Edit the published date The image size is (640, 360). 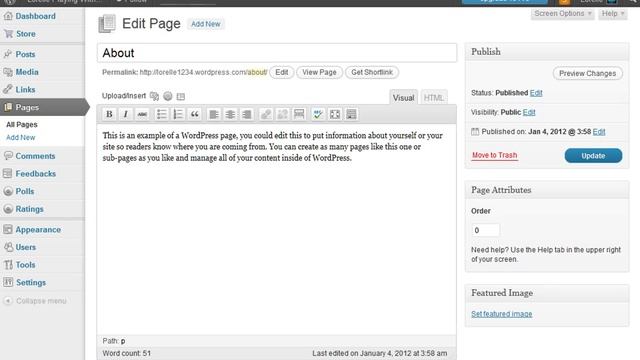point(599,132)
